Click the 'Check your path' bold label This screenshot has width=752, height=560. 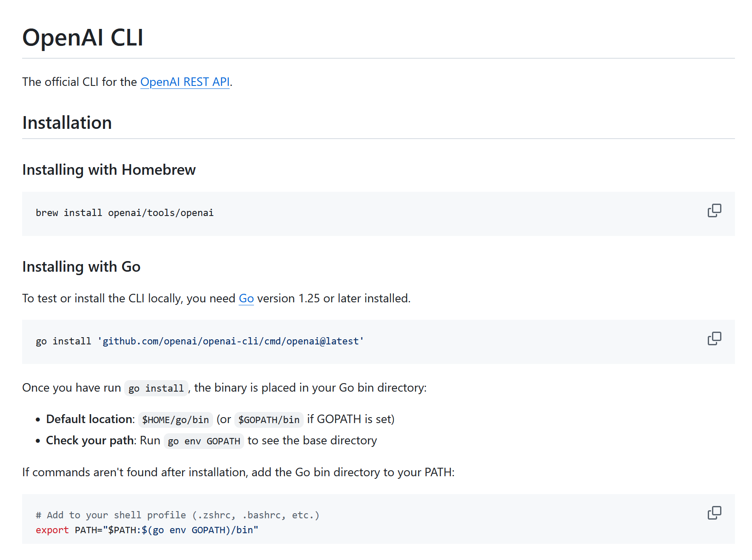click(90, 441)
